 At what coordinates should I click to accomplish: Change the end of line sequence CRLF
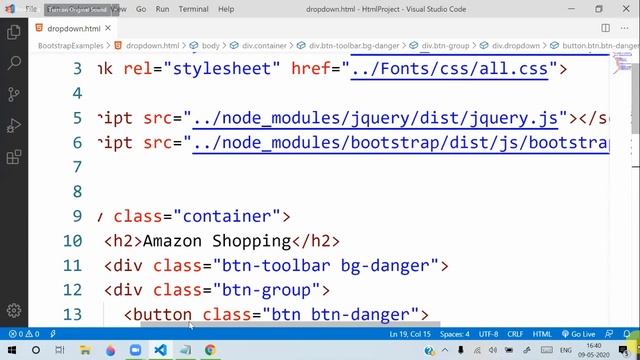pyautogui.click(x=515, y=334)
